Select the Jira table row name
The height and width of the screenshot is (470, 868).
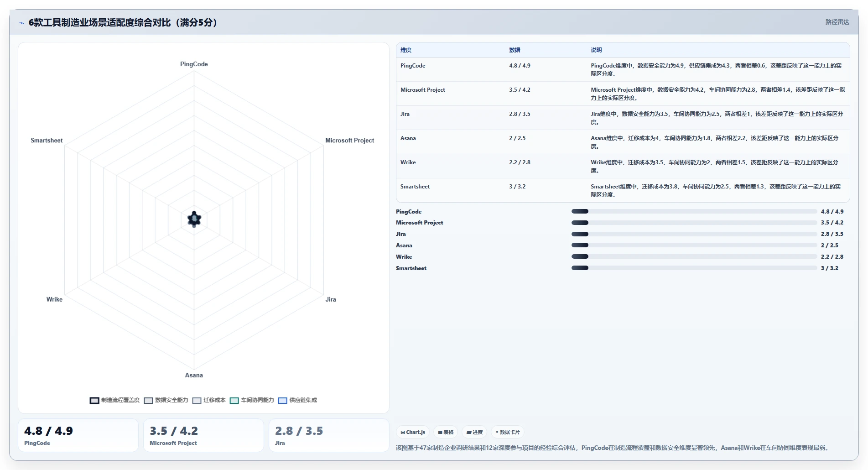(405, 114)
